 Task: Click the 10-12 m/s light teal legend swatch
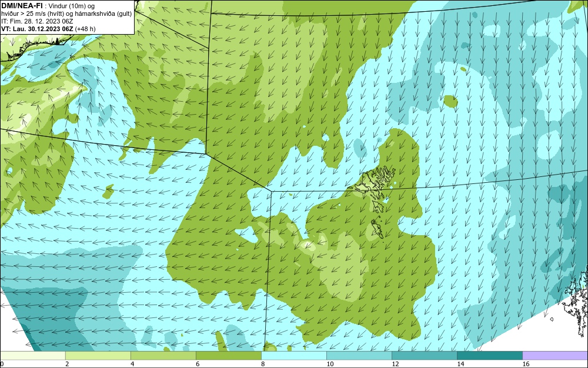click(x=359, y=356)
